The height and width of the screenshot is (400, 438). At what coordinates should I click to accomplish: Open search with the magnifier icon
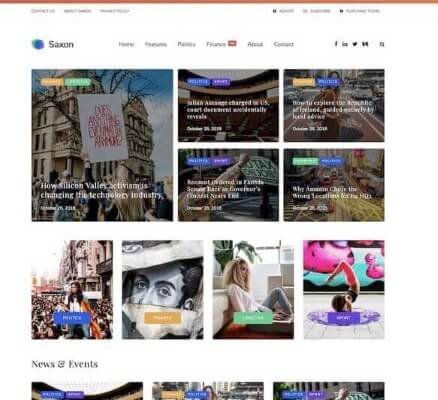pyautogui.click(x=382, y=44)
